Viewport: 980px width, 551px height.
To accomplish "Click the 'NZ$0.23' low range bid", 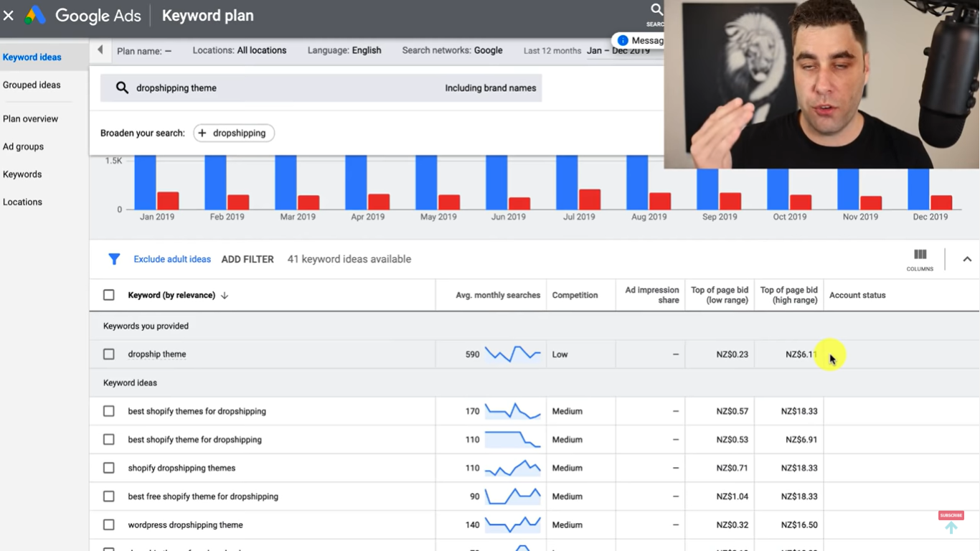I will tap(732, 354).
